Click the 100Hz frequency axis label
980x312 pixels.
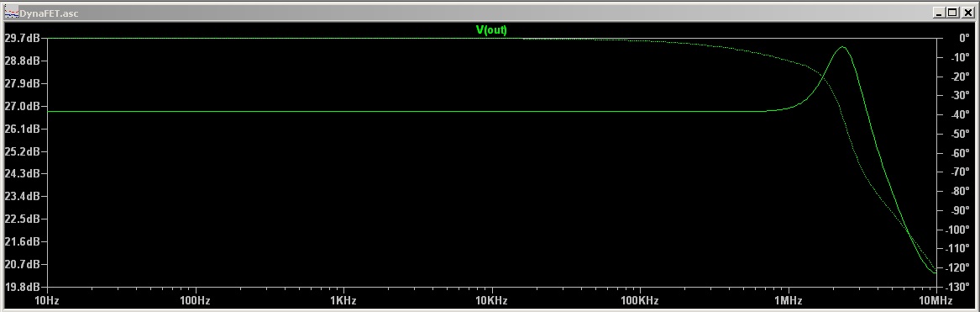[195, 301]
